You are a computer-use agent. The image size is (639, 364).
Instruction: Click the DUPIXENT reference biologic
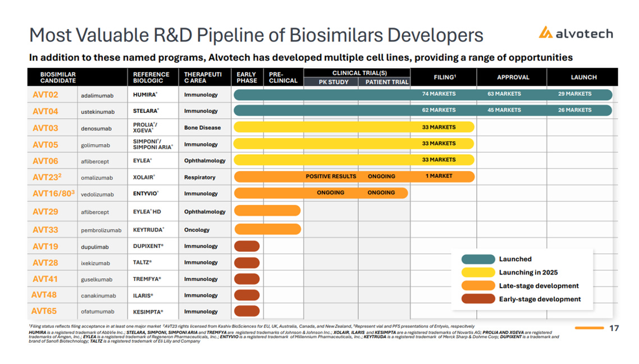point(148,246)
